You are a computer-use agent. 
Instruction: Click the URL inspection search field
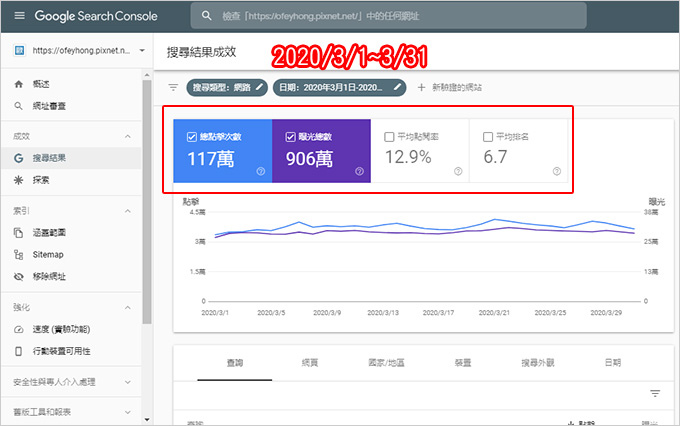click(x=389, y=16)
